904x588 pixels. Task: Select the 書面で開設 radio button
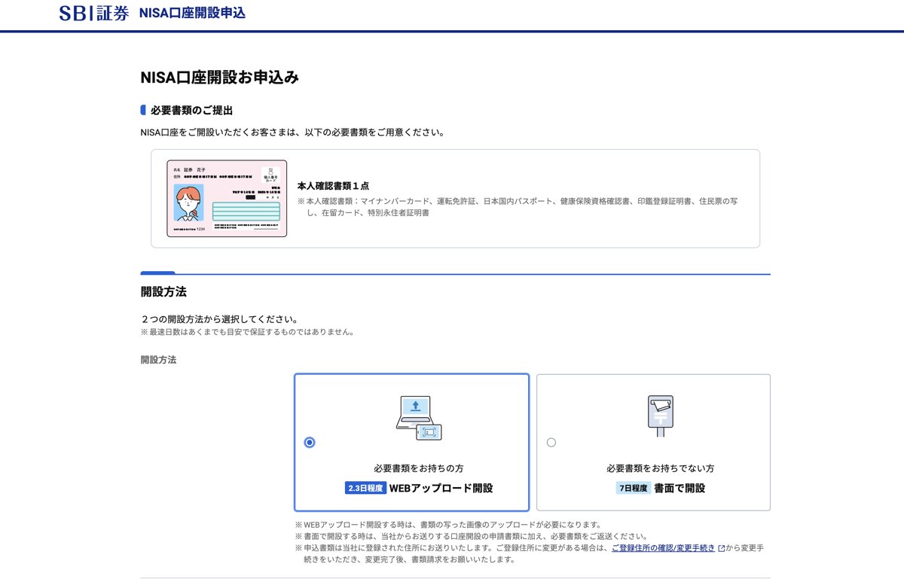(551, 443)
